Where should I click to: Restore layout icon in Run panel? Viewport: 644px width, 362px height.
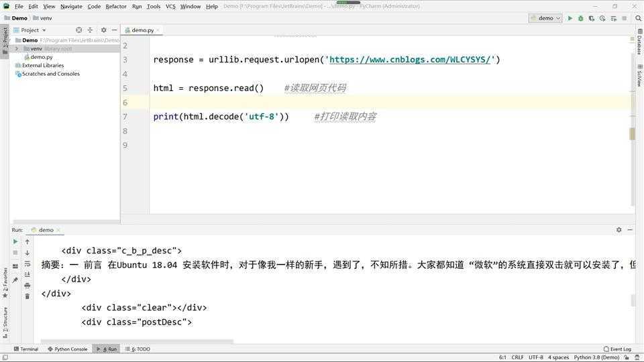point(15,266)
